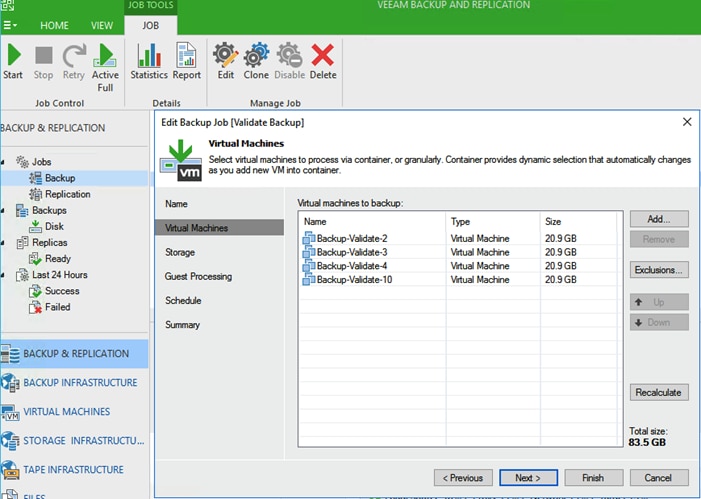
Task: Open the Storage Infrastructure view
Action: click(x=74, y=441)
